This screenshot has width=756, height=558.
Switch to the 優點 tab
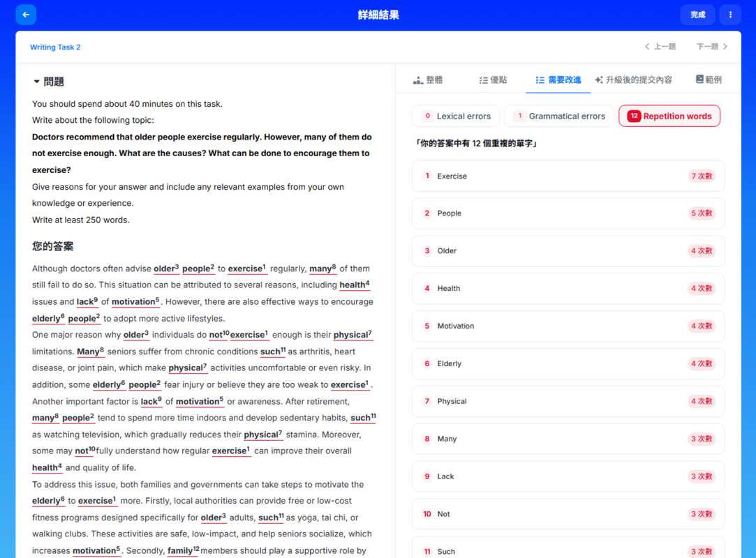point(493,80)
